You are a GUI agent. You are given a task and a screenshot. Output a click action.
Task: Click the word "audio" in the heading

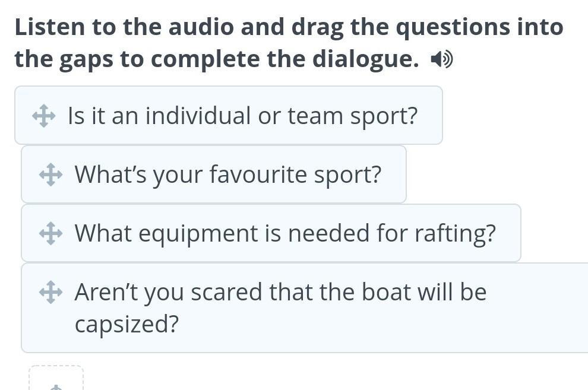(x=204, y=27)
